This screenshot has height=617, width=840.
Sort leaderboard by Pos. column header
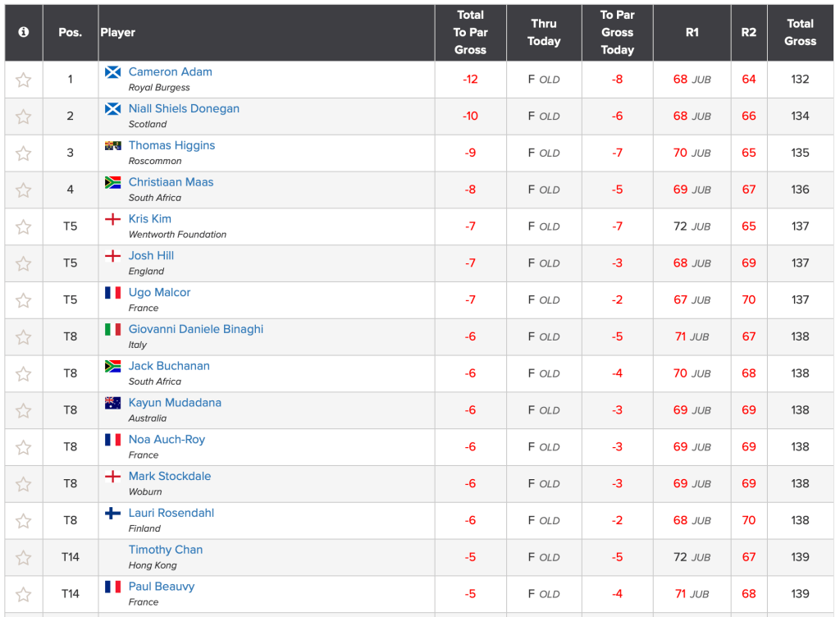point(70,32)
